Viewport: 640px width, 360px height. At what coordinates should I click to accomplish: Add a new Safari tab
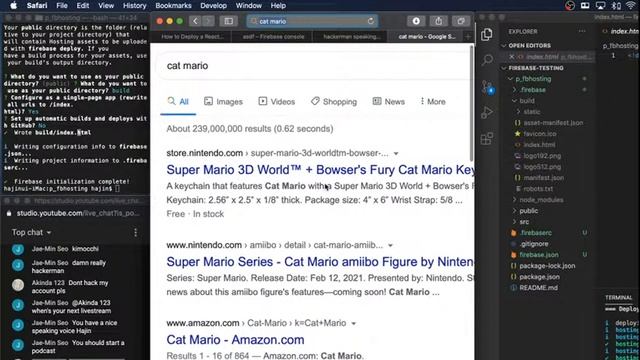(x=468, y=37)
